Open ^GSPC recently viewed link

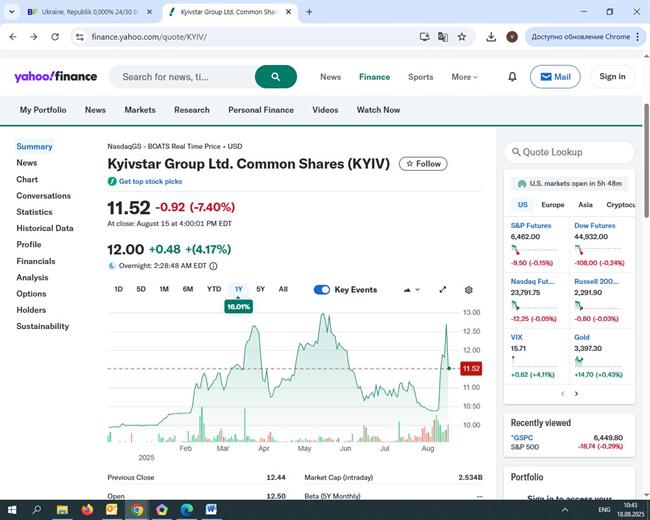pos(522,437)
